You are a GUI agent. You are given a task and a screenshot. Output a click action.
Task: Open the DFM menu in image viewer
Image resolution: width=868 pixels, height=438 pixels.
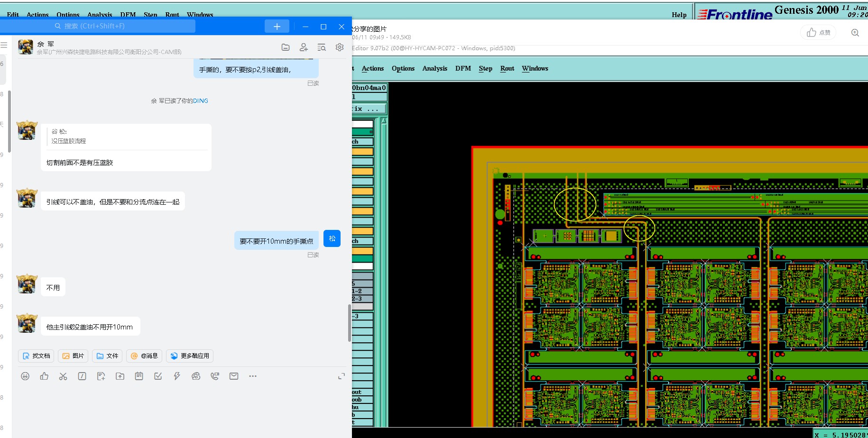tap(463, 68)
